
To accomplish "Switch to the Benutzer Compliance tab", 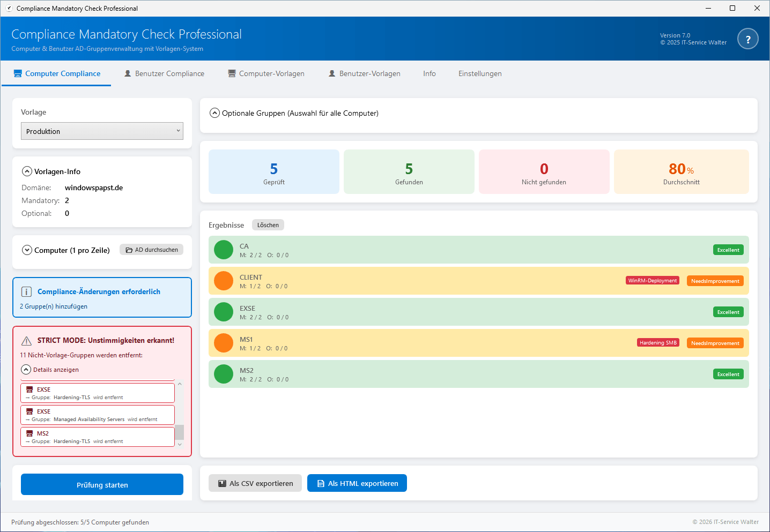I will pyautogui.click(x=164, y=74).
